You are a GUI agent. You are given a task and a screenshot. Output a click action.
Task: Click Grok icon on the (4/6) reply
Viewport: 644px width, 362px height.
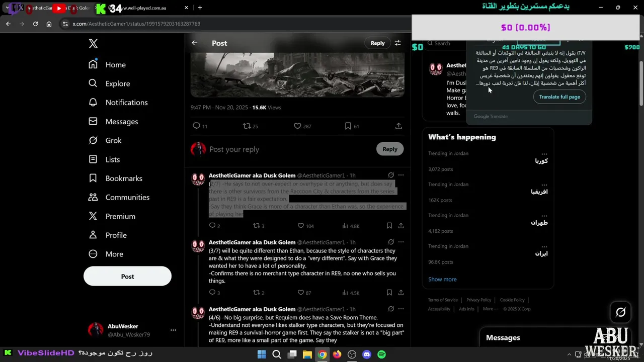coord(391,309)
